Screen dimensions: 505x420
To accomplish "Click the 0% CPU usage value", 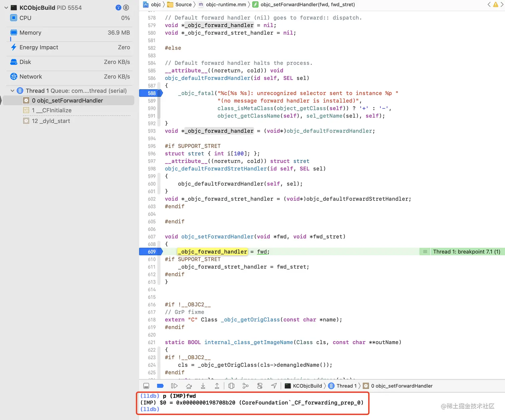I will 126,18.
